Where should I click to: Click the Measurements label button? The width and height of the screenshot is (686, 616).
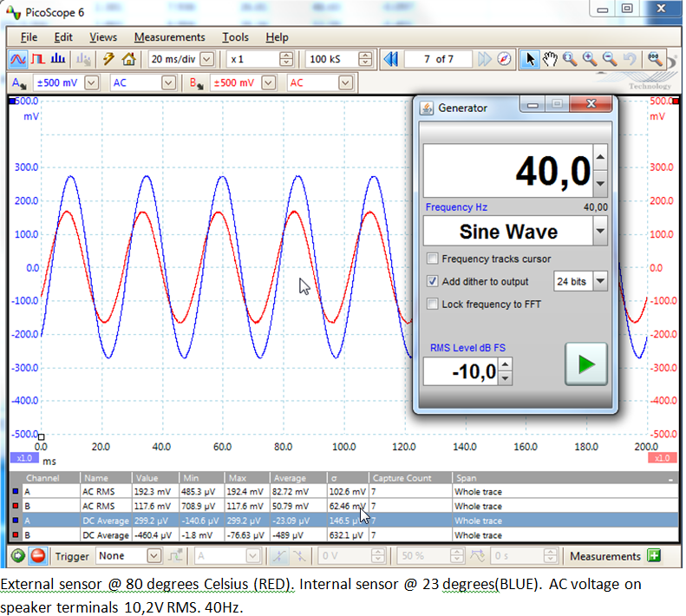(x=605, y=556)
